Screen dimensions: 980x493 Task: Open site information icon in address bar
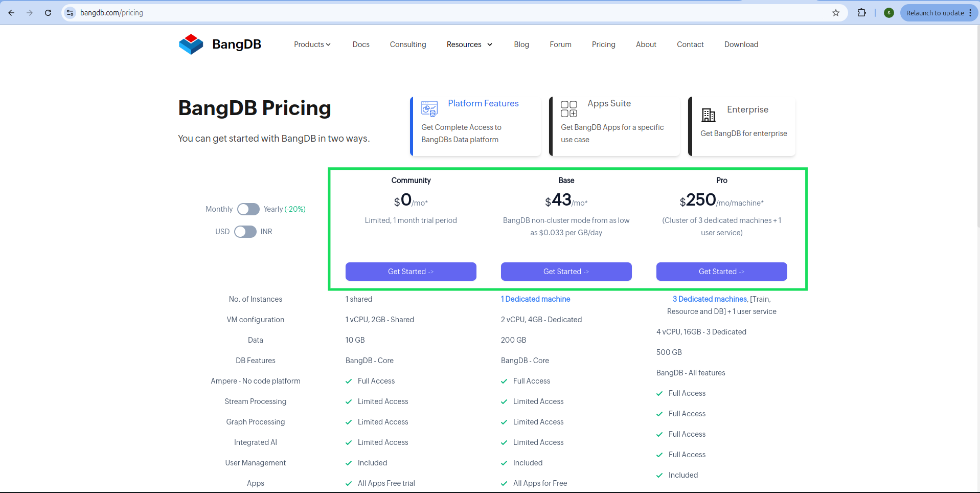pos(71,13)
